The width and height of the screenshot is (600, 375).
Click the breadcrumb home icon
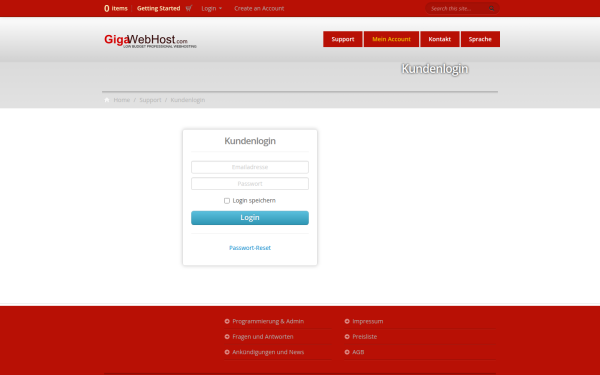(107, 100)
